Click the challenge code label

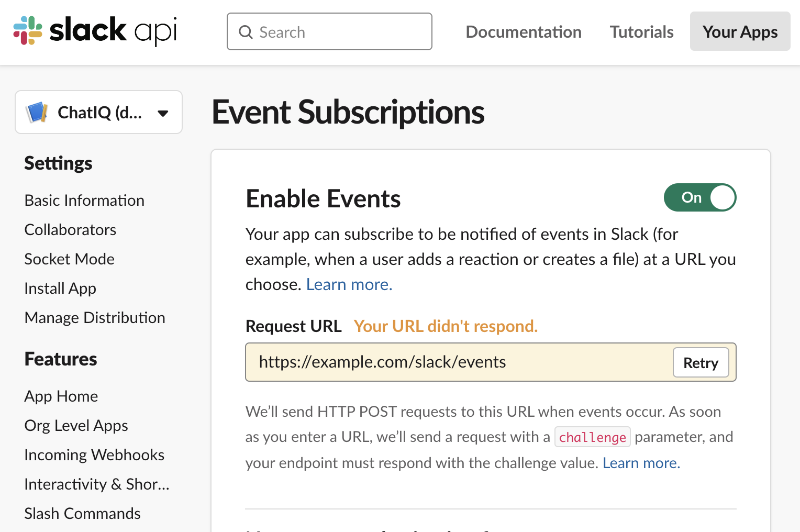click(x=592, y=437)
